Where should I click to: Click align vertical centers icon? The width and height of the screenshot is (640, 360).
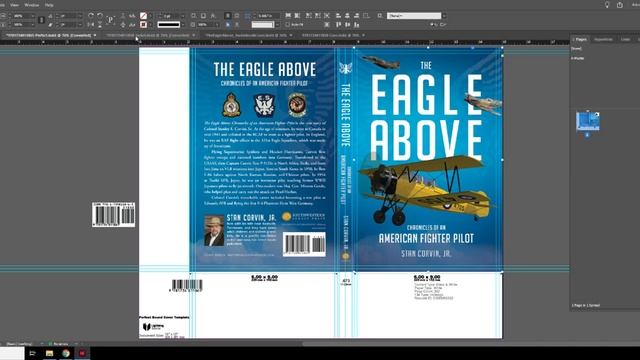[x=347, y=24]
